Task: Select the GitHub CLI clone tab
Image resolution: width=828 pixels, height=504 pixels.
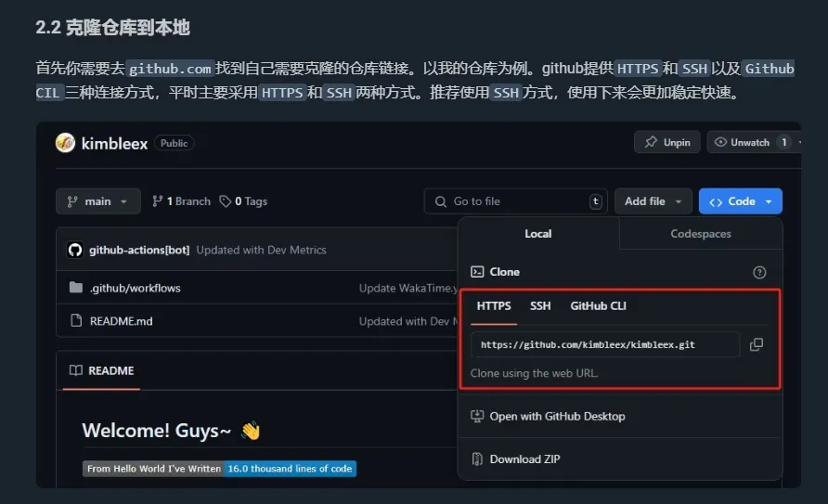Action: [x=598, y=305]
